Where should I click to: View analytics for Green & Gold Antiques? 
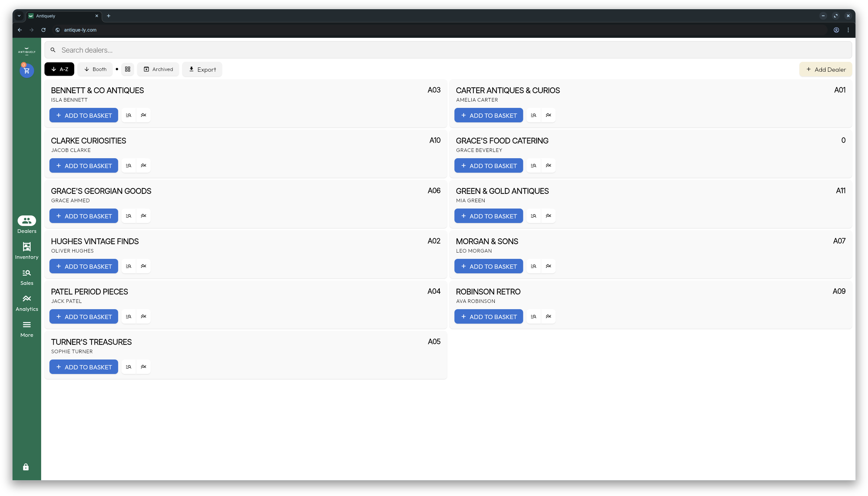pos(549,216)
